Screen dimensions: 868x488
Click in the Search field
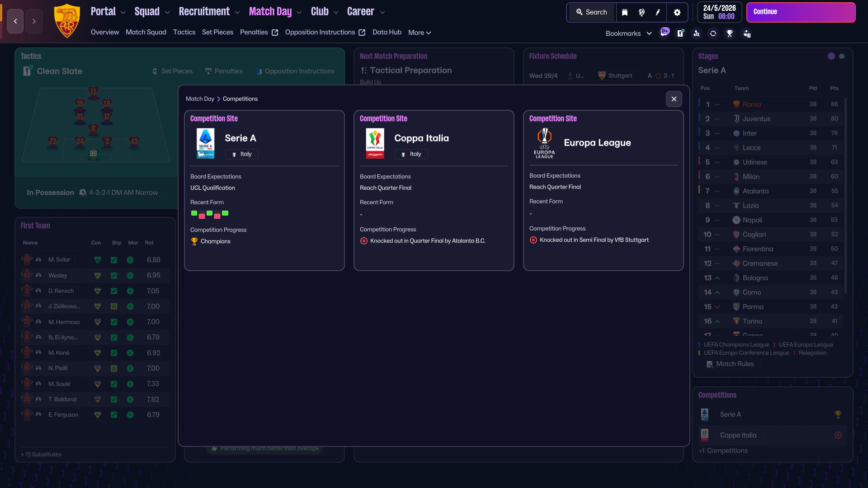[591, 12]
